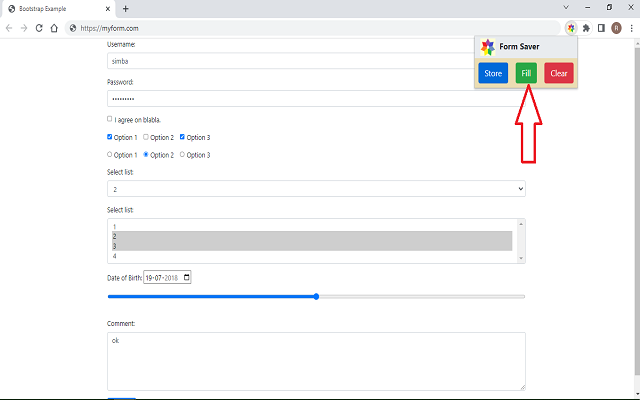Open the Chrome profile avatar

pyautogui.click(x=616, y=28)
